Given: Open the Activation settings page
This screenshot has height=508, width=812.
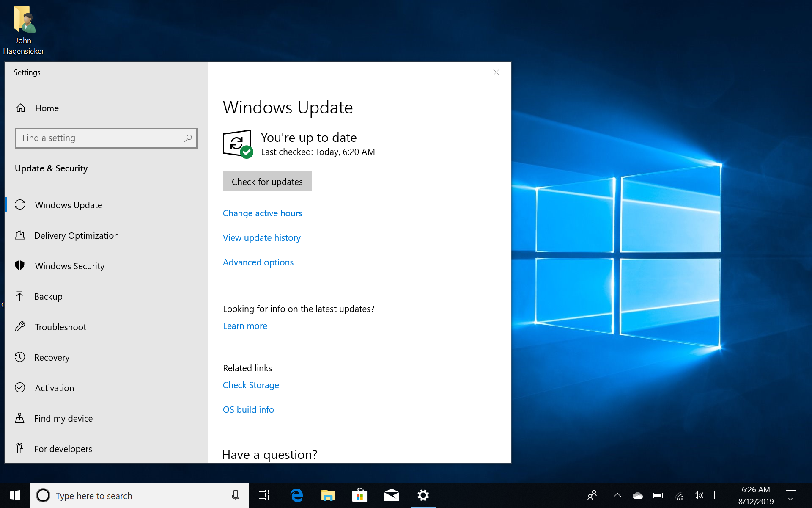Looking at the screenshot, I should coord(106,388).
